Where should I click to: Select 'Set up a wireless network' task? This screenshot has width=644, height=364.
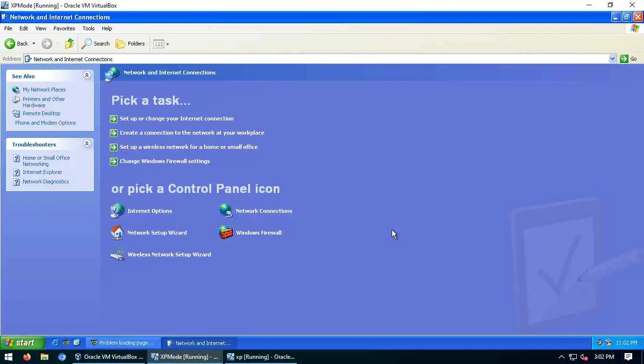click(188, 147)
